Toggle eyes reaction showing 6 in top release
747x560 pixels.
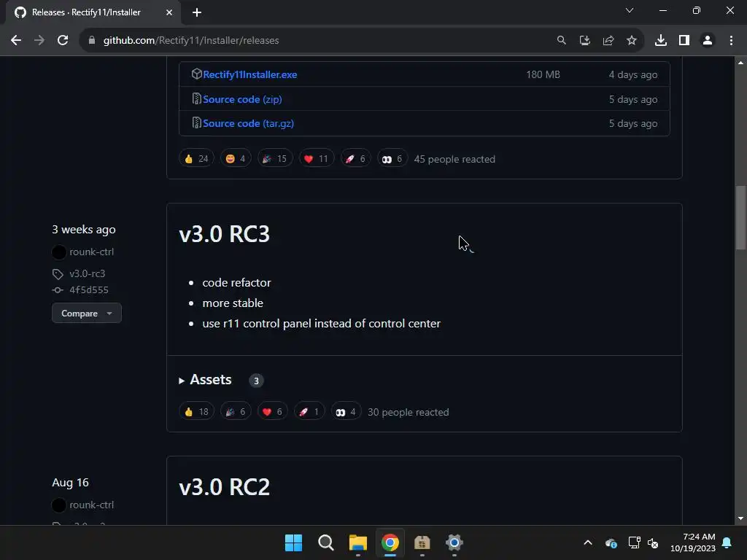point(392,158)
